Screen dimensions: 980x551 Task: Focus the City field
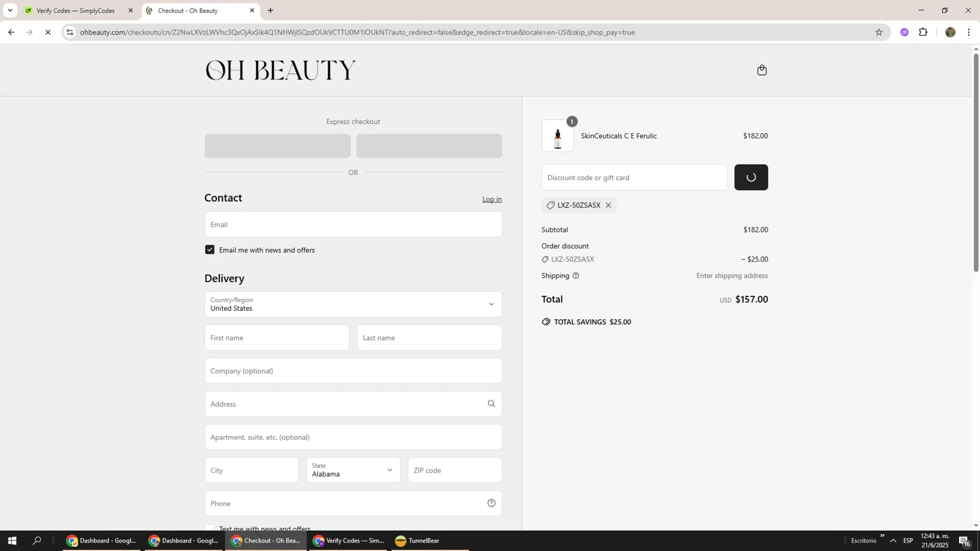click(x=252, y=470)
